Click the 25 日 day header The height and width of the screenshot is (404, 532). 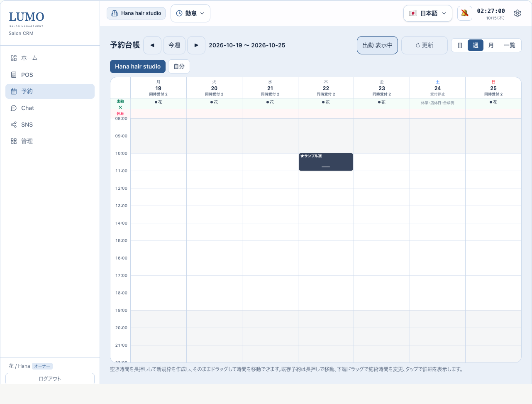click(x=493, y=88)
